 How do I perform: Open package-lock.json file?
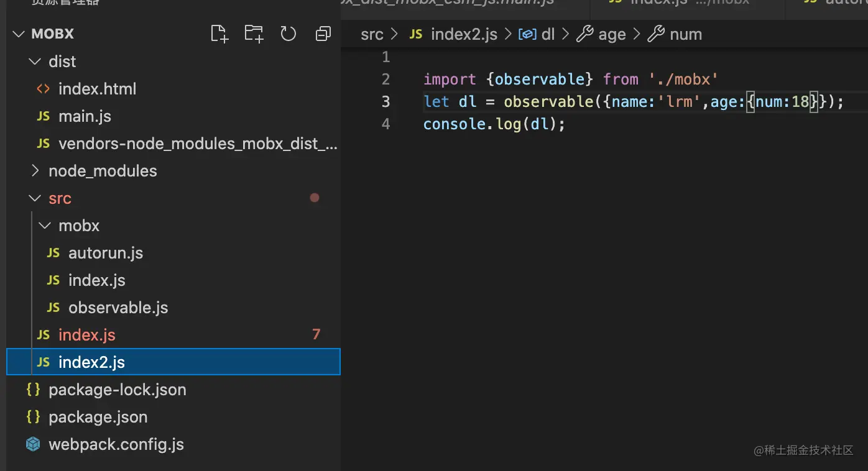pyautogui.click(x=117, y=390)
